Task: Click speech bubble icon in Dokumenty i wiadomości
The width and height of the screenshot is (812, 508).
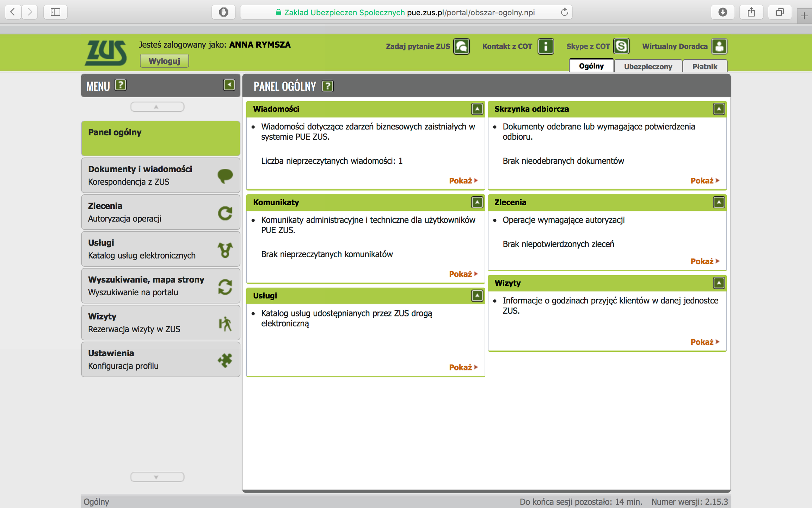Action: [225, 176]
